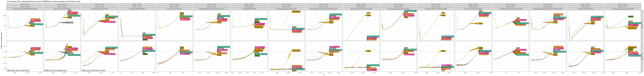
Task: Click the N.factor strip above the DT[by,verbose=TRUE] panel
Action: [25, 4]
